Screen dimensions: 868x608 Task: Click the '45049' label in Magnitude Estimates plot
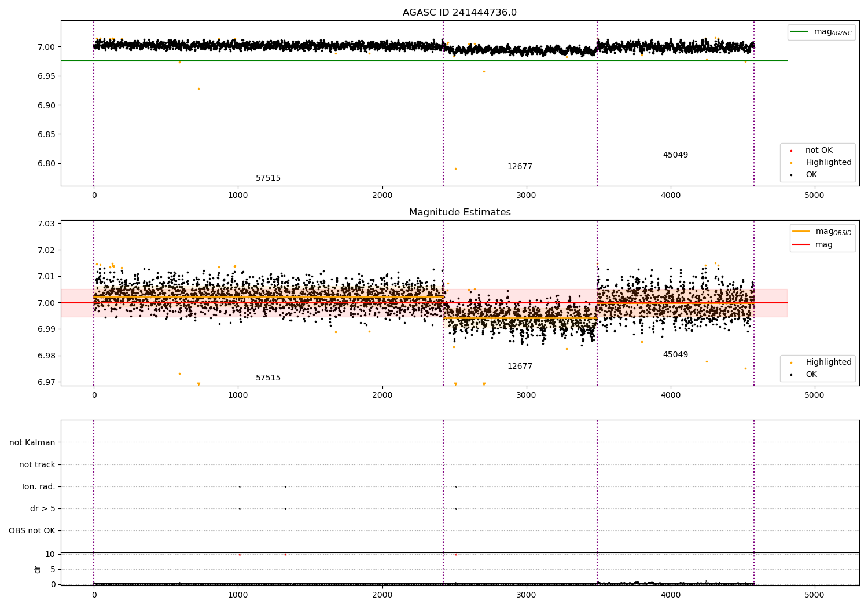[x=675, y=355]
